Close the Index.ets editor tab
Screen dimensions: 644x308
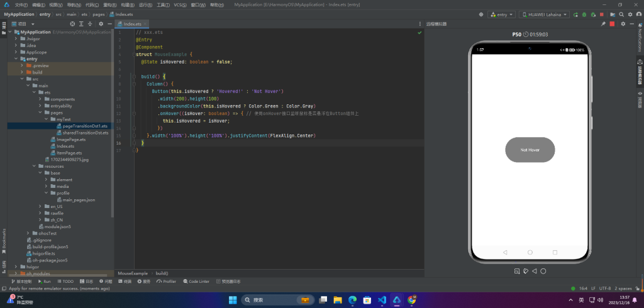tap(147, 24)
